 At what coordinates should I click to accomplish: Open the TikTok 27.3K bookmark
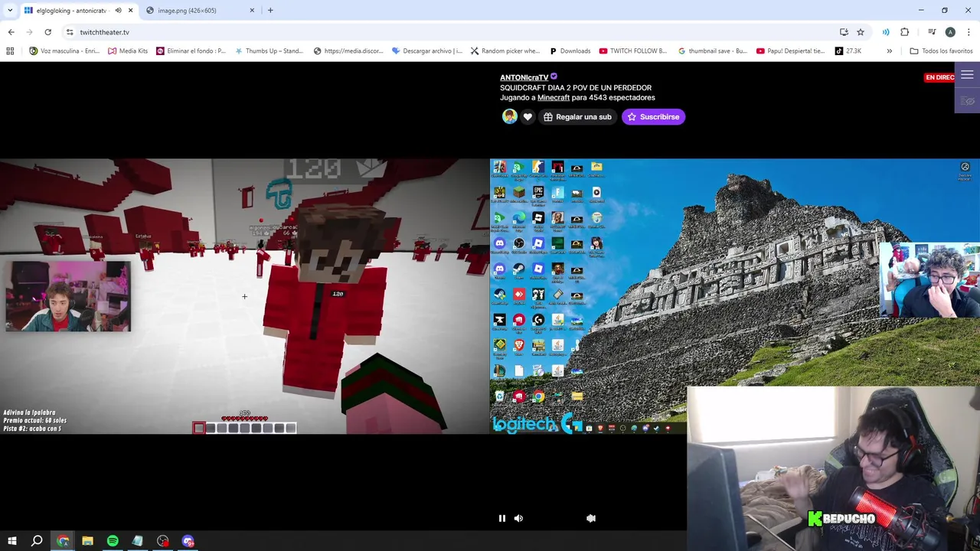(x=848, y=51)
